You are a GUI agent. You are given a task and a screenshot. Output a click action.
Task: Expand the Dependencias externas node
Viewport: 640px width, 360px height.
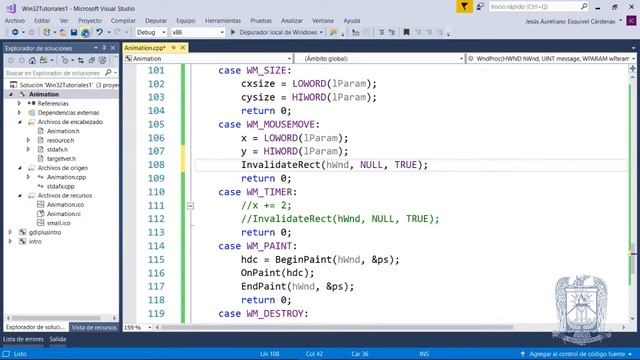click(19, 113)
